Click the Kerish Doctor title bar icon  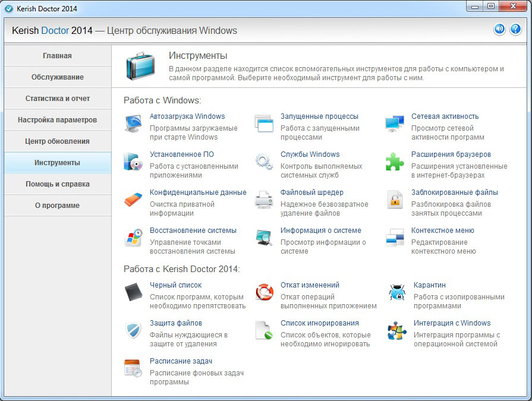tap(8, 8)
